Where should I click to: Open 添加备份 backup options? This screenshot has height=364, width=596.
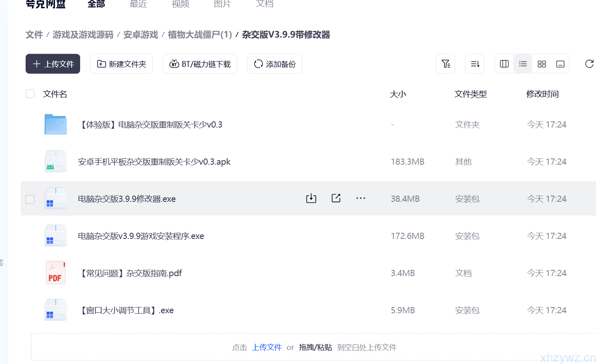tap(274, 64)
